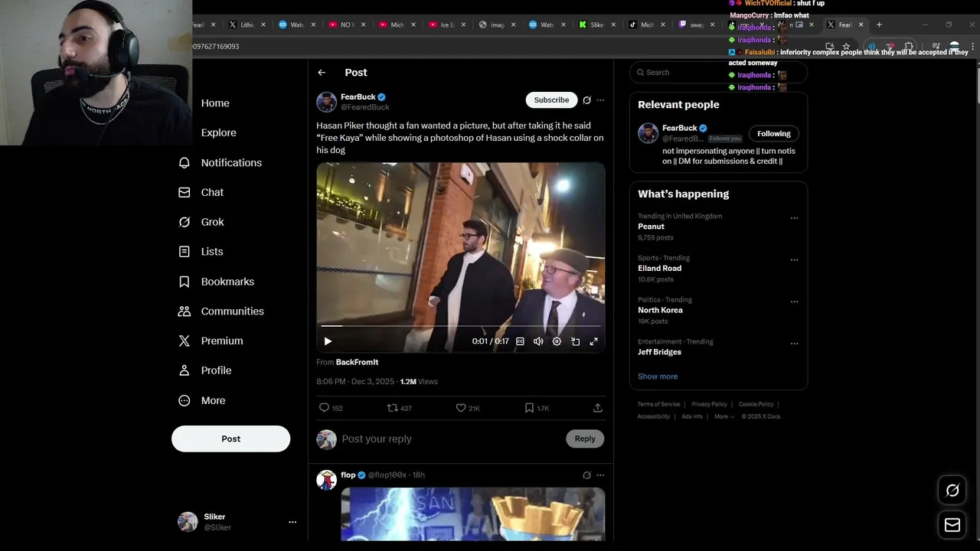The height and width of the screenshot is (551, 980).
Task: Open Notifications from the sidebar
Action: coord(220,163)
